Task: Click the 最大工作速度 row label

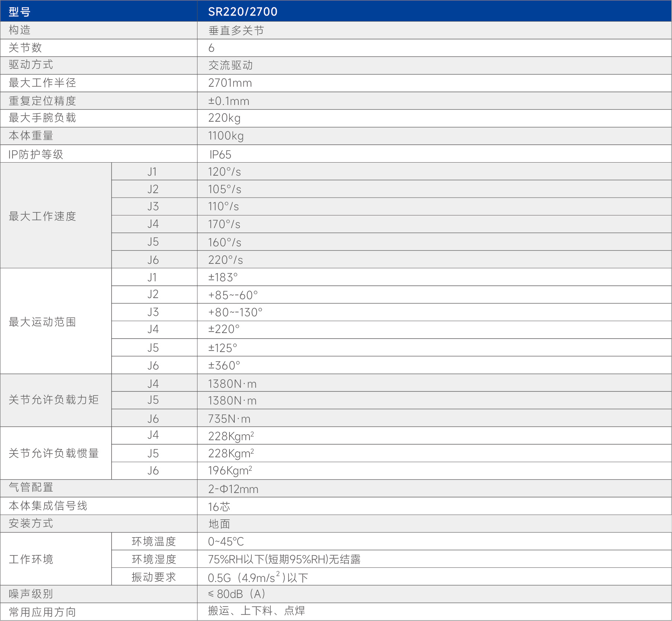Action: (x=42, y=216)
